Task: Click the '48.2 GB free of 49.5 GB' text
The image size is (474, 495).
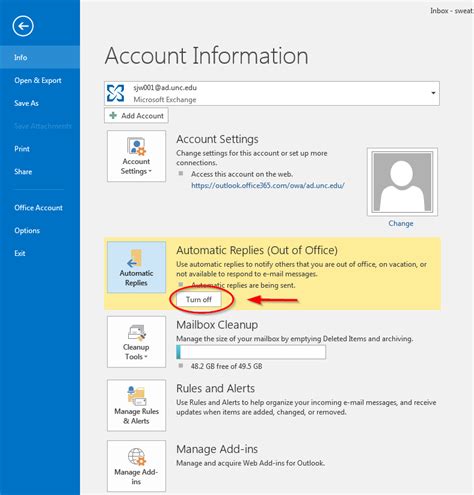Action: [x=226, y=366]
